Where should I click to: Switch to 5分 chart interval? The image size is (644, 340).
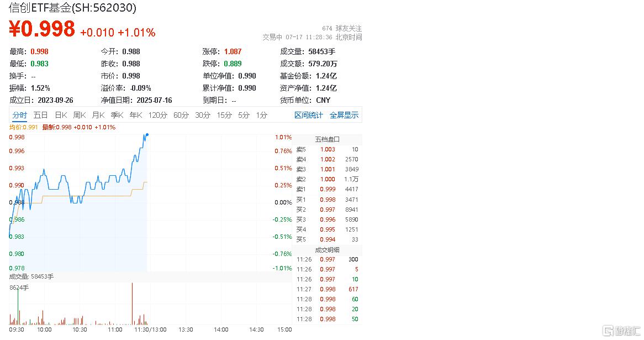pyautogui.click(x=244, y=115)
